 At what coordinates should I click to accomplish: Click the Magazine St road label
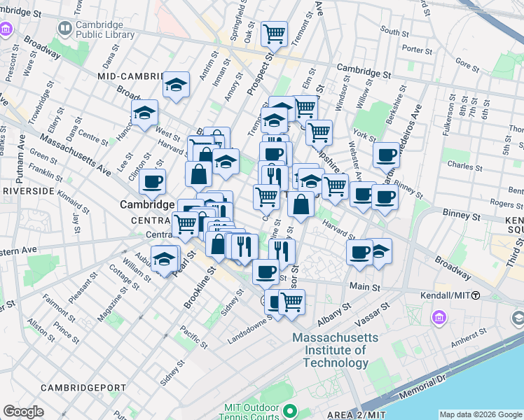coord(112,304)
